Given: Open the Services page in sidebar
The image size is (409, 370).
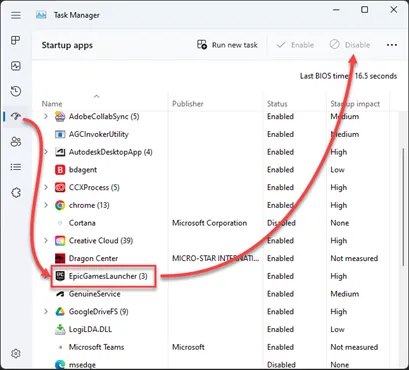Looking at the screenshot, I should point(16,192).
